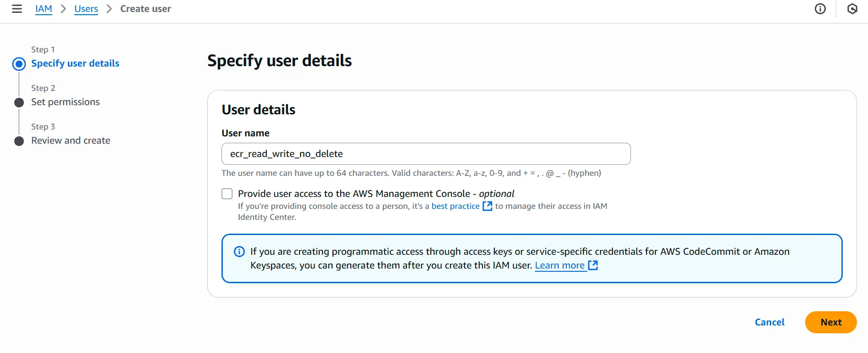Click the info icon in blue notice box

point(239,252)
